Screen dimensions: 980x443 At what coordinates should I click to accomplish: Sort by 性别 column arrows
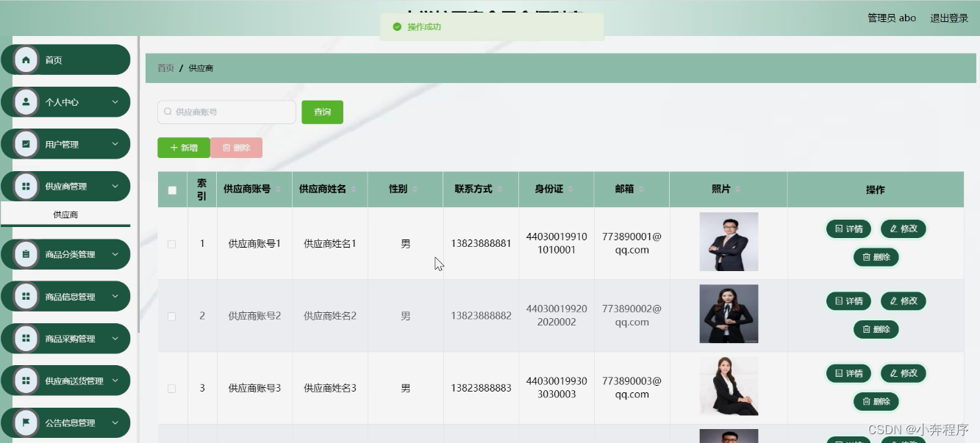415,190
